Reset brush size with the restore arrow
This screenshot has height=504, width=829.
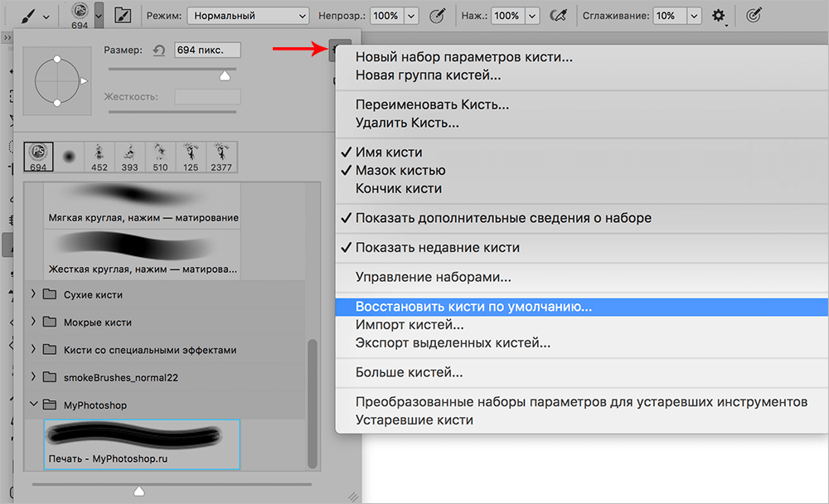[159, 51]
